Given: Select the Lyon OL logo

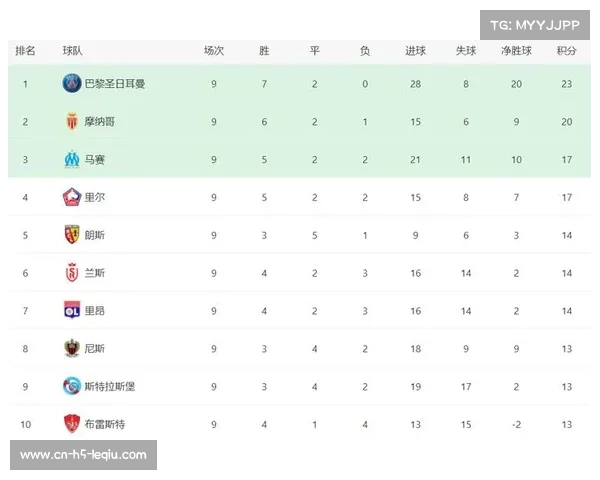Looking at the screenshot, I should click(x=72, y=310).
